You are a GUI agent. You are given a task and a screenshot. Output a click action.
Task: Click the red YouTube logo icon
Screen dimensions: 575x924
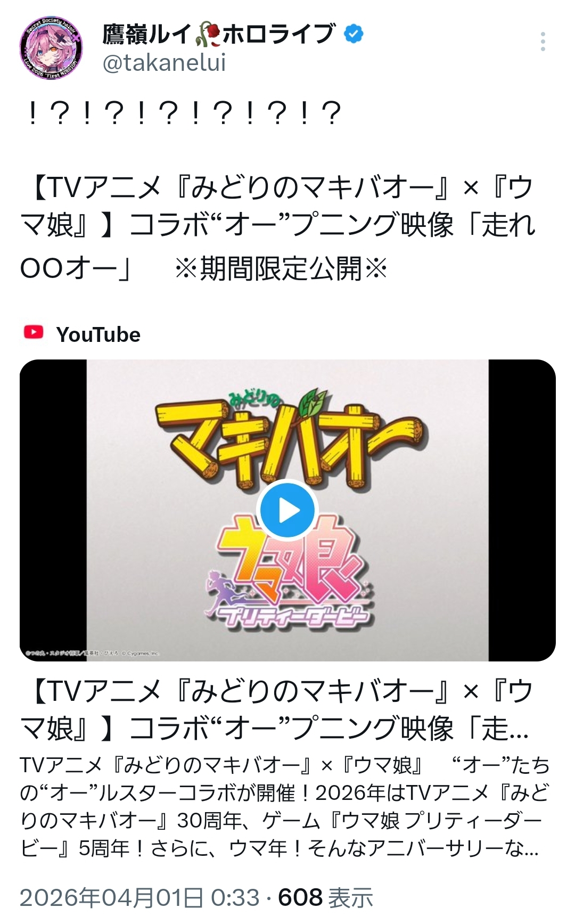click(34, 332)
